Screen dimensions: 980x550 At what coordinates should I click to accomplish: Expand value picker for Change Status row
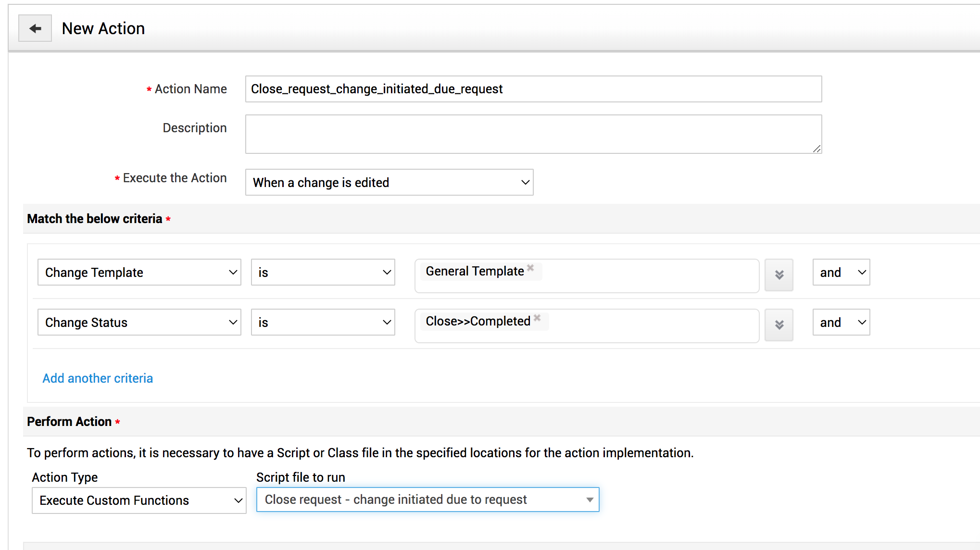point(779,325)
